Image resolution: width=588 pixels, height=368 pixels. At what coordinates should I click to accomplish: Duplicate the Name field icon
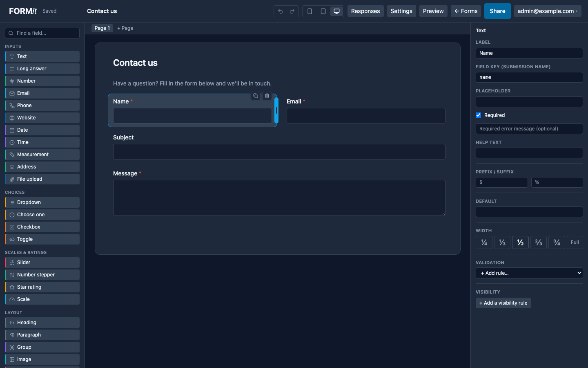click(x=256, y=96)
